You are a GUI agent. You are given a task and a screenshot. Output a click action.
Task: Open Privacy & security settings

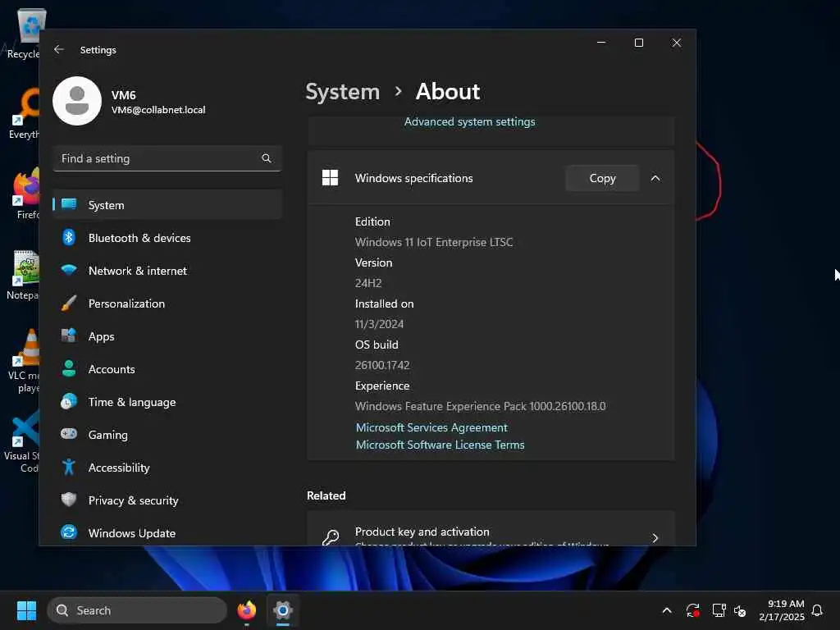coord(167,500)
